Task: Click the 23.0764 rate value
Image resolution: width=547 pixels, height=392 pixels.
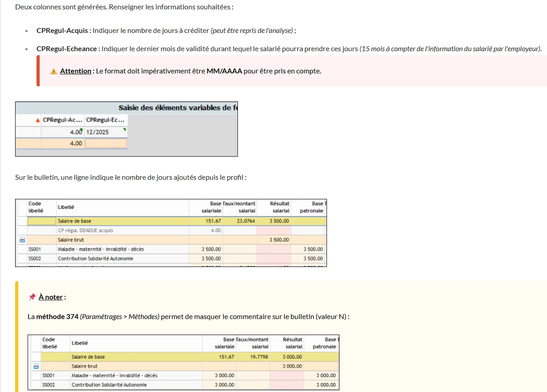Action: tap(246, 221)
